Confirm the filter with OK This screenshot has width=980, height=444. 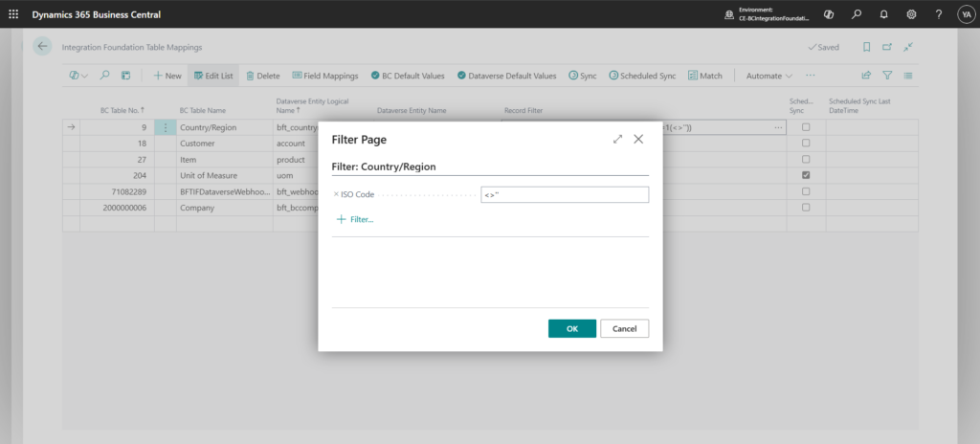pos(571,328)
